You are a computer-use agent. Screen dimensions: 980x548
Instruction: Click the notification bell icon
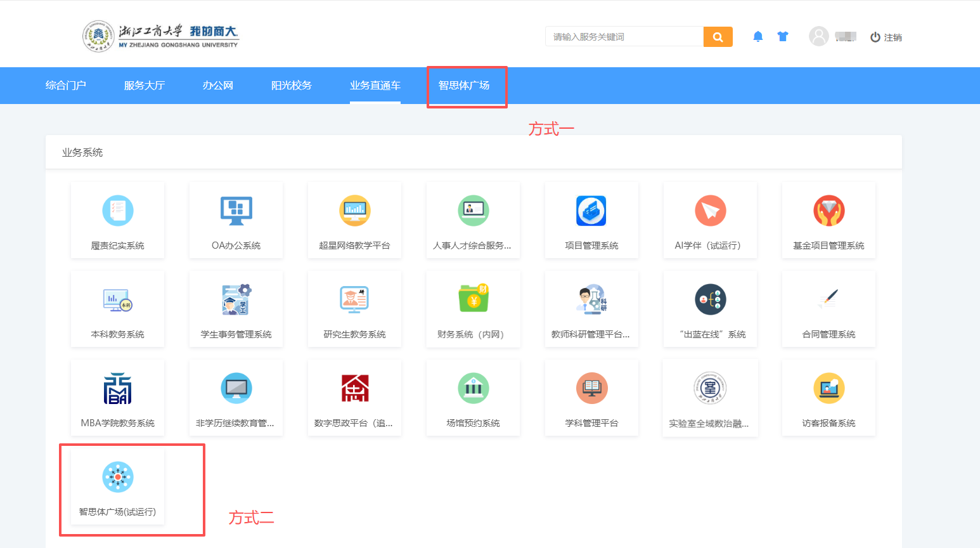(x=758, y=37)
